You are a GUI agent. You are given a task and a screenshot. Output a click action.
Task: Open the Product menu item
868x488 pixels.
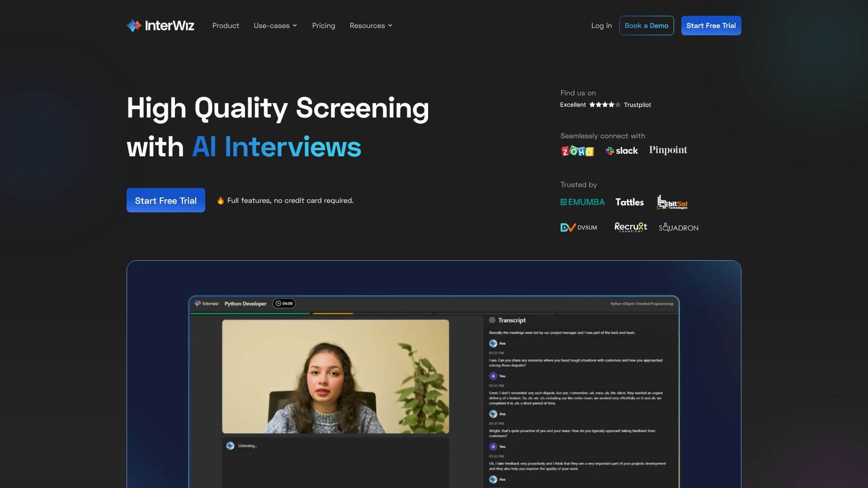[226, 26]
